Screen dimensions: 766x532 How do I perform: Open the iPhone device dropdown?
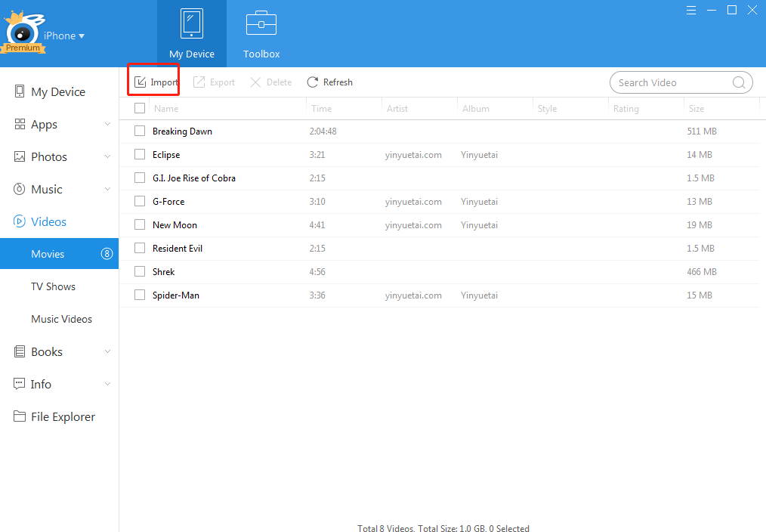64,36
